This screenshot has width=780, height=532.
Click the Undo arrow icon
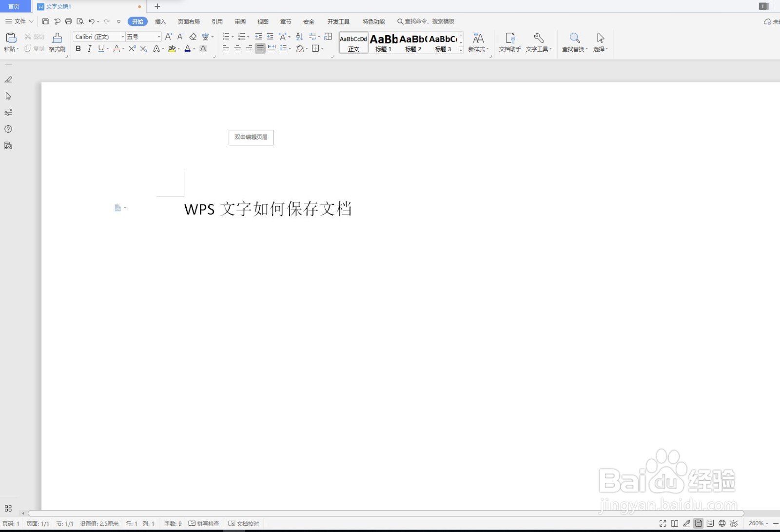tap(92, 21)
